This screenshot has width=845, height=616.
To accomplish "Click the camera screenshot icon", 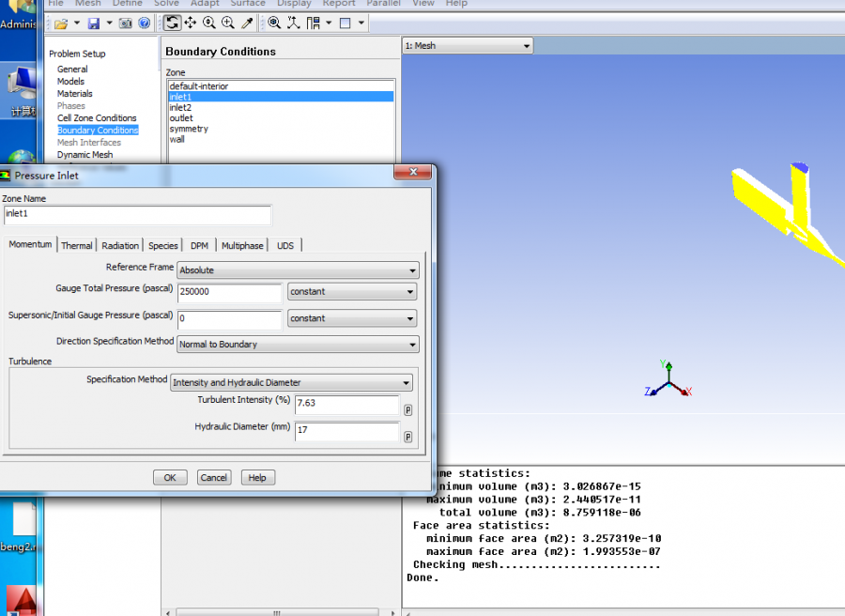I will coord(126,23).
